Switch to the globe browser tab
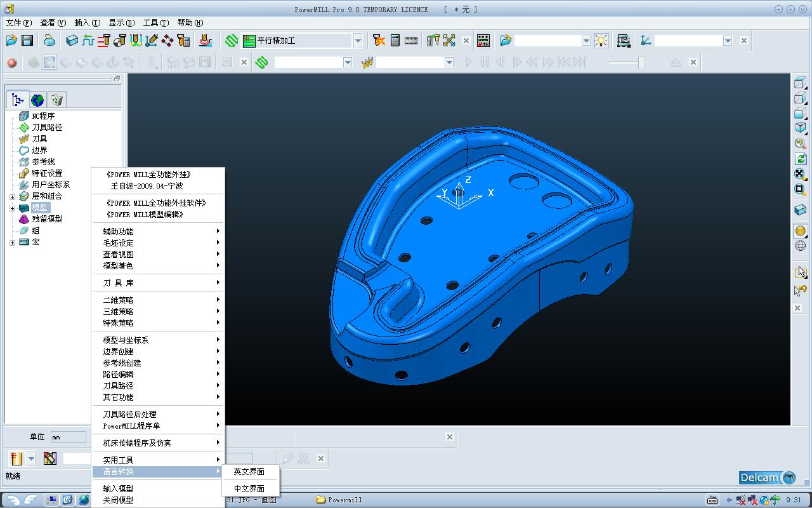The height and width of the screenshot is (508, 812). [37, 100]
